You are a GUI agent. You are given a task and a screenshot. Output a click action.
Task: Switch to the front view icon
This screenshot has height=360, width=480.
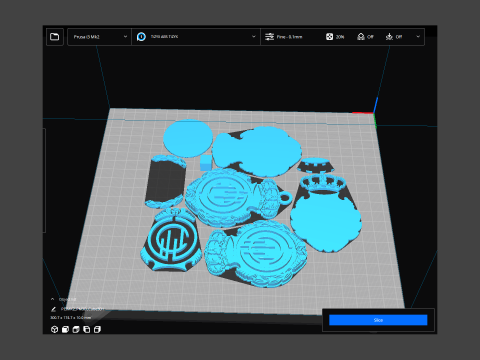point(65,329)
